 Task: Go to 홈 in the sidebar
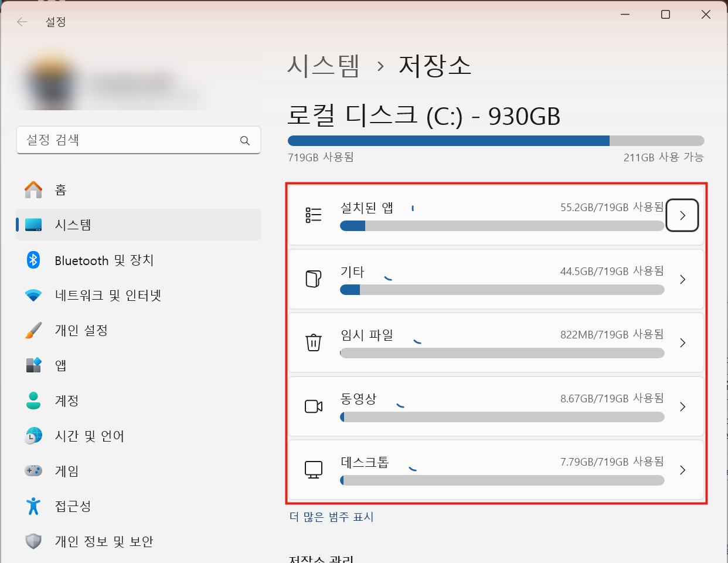138,189
